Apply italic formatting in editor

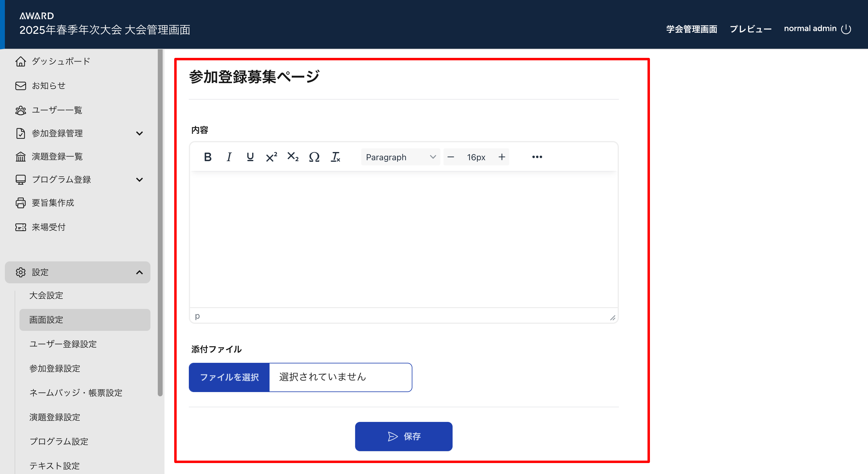229,157
